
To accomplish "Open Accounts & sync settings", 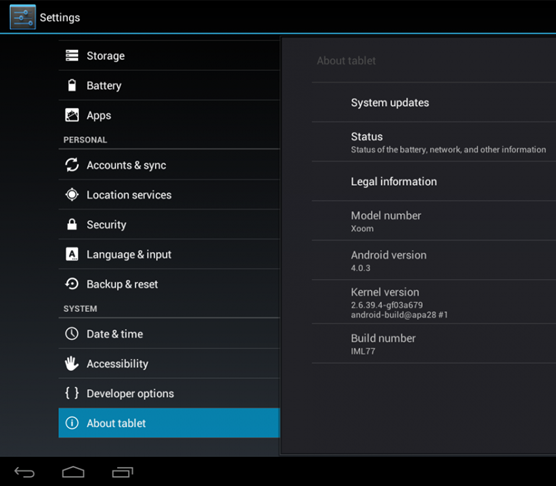I will (x=169, y=165).
